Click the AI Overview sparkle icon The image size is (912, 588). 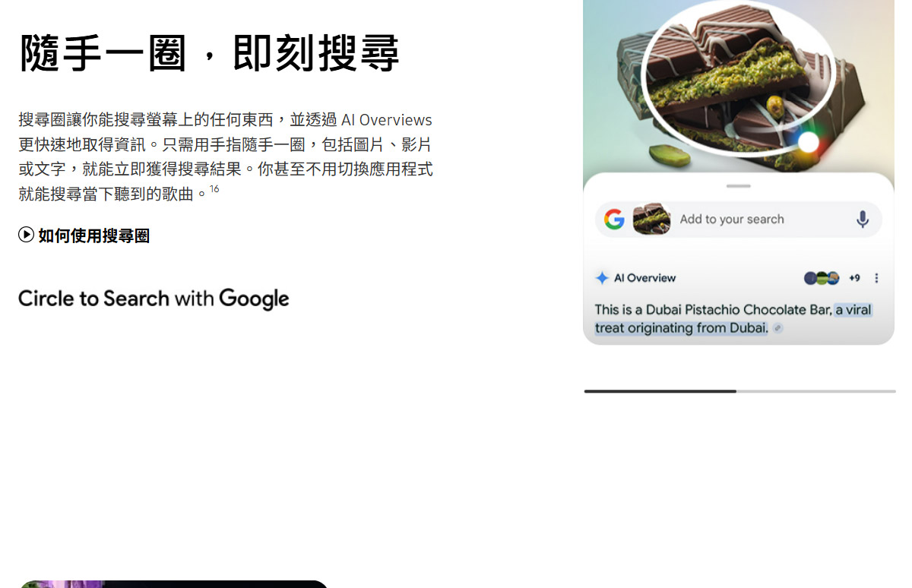(602, 278)
